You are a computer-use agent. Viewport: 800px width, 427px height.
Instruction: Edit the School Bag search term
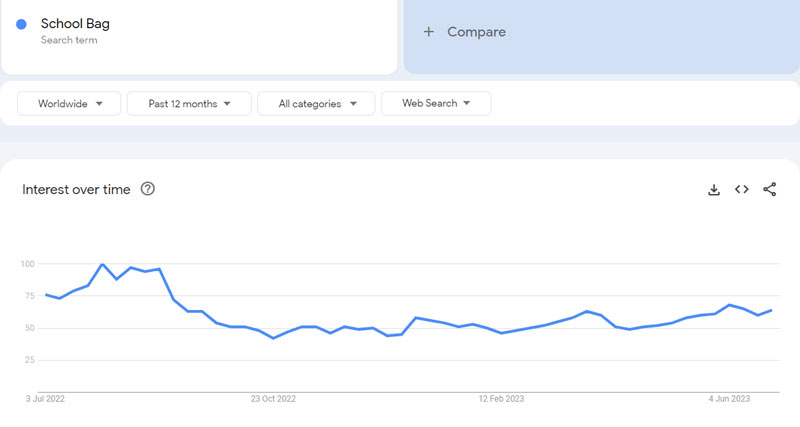[77, 23]
